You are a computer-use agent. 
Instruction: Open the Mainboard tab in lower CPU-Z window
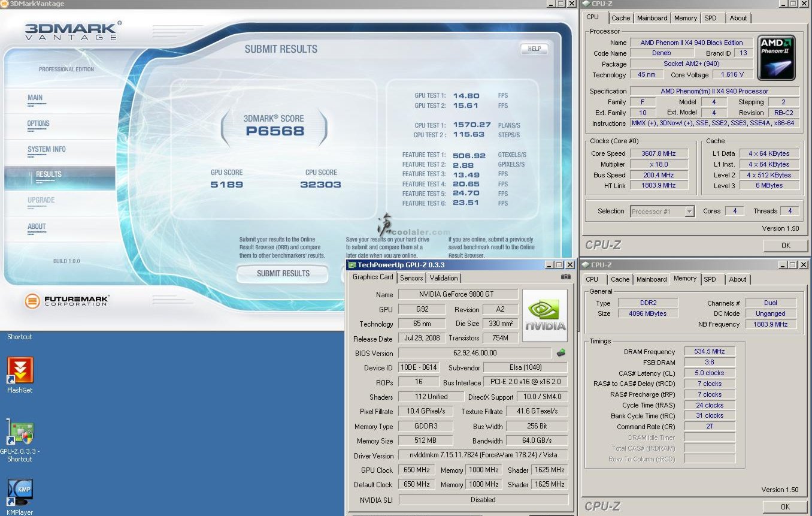[652, 279]
